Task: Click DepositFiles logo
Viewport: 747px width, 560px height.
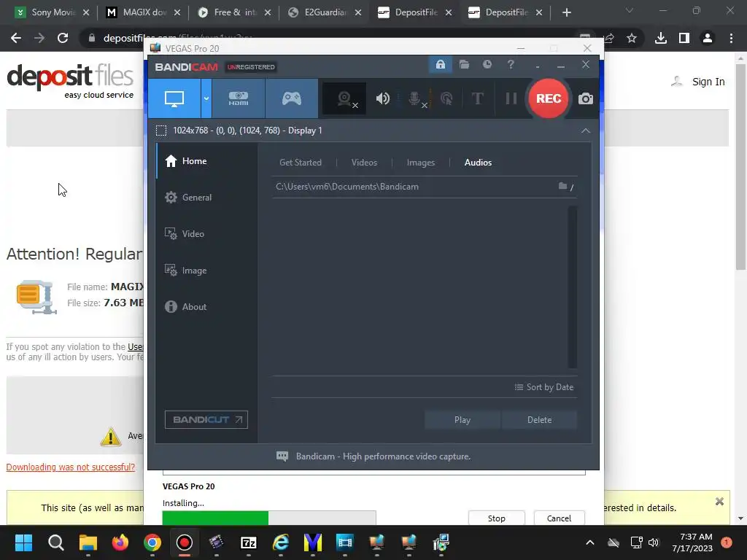Action: tap(71, 81)
